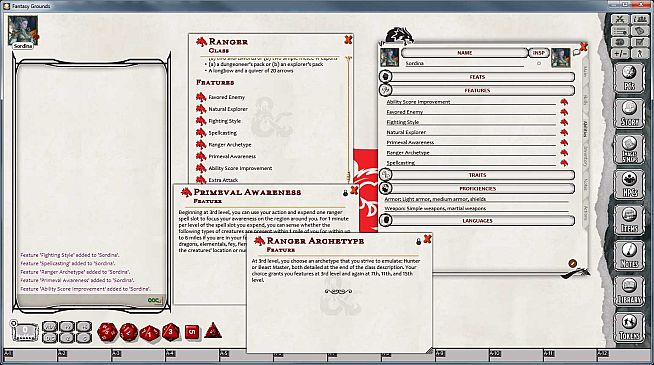Screen dimensions: 654x365
Task: Roll the red d4 pyramid die
Action: click(x=213, y=331)
